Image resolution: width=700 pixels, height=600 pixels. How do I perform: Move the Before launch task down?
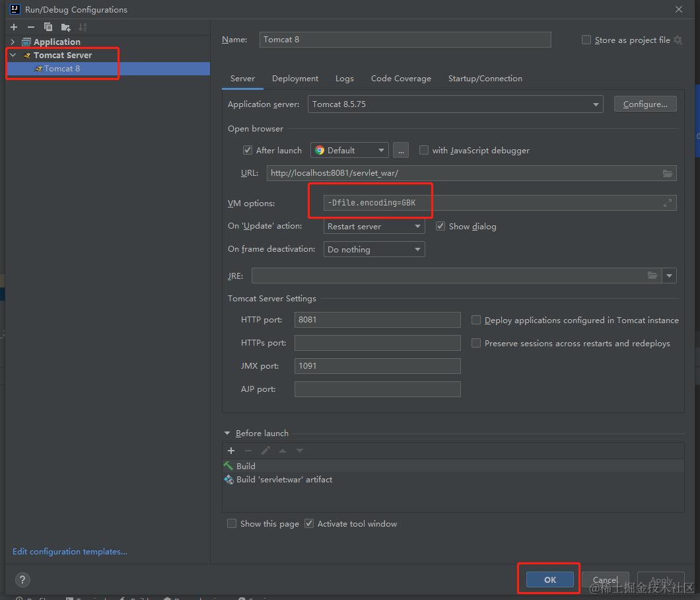click(300, 451)
